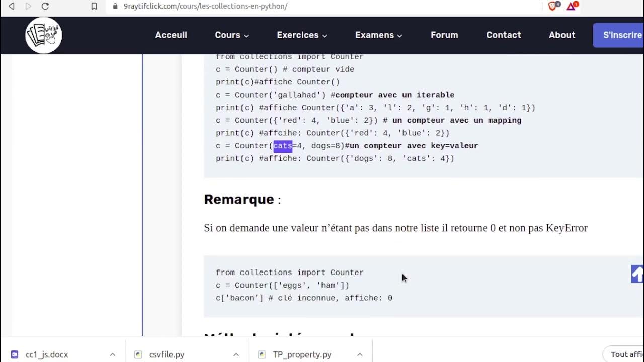644x362 pixels.
Task: Open the About page
Action: [x=562, y=35]
